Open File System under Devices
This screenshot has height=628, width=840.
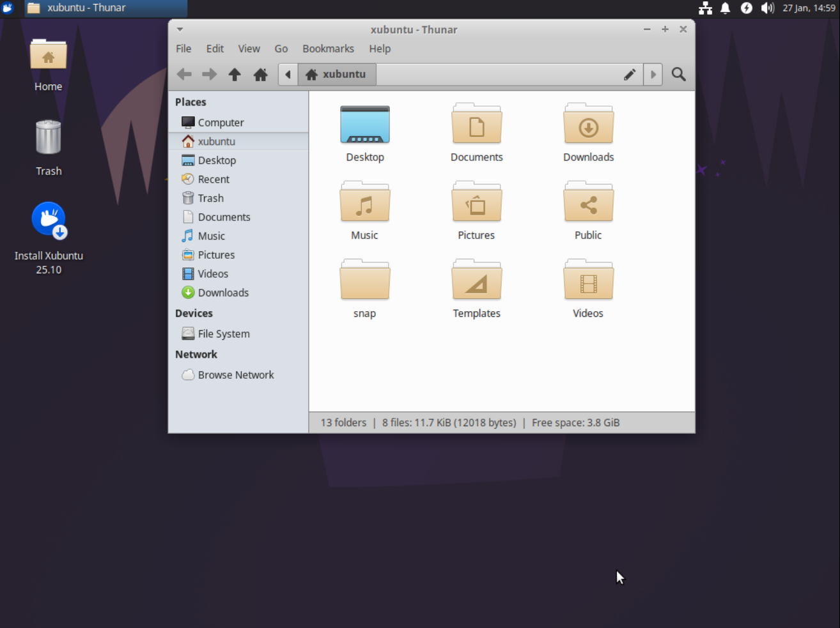223,333
